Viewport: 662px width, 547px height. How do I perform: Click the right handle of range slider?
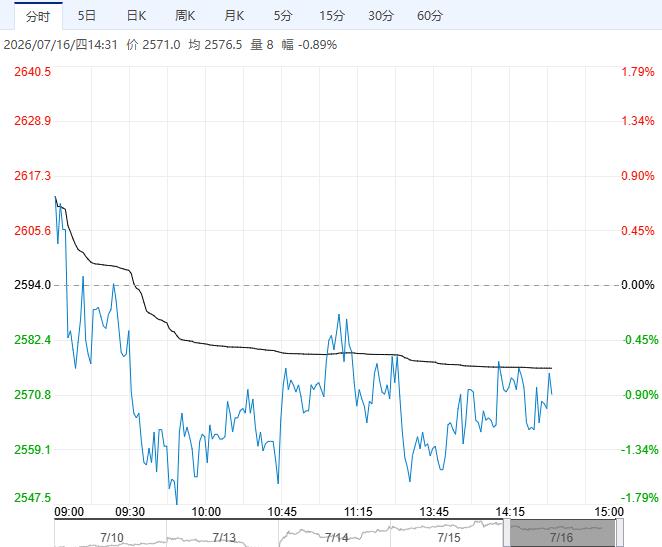pyautogui.click(x=619, y=533)
